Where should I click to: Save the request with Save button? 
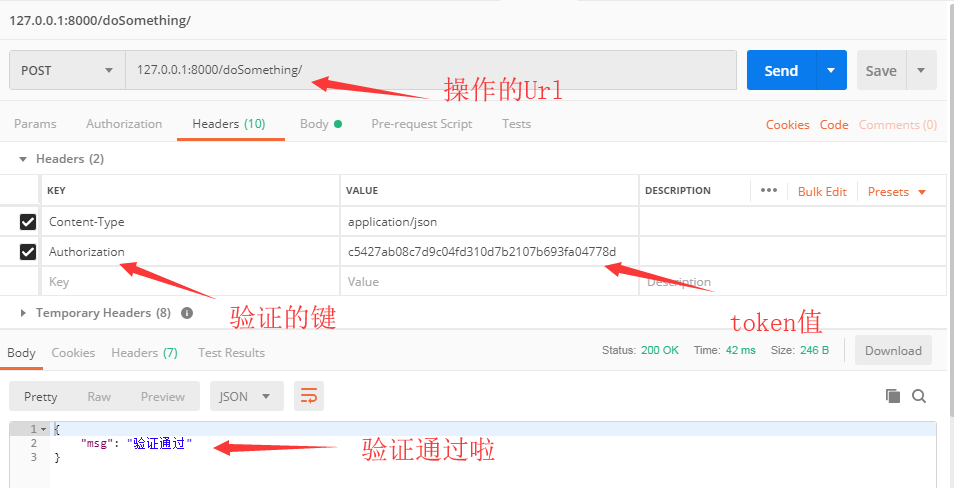pyautogui.click(x=881, y=71)
